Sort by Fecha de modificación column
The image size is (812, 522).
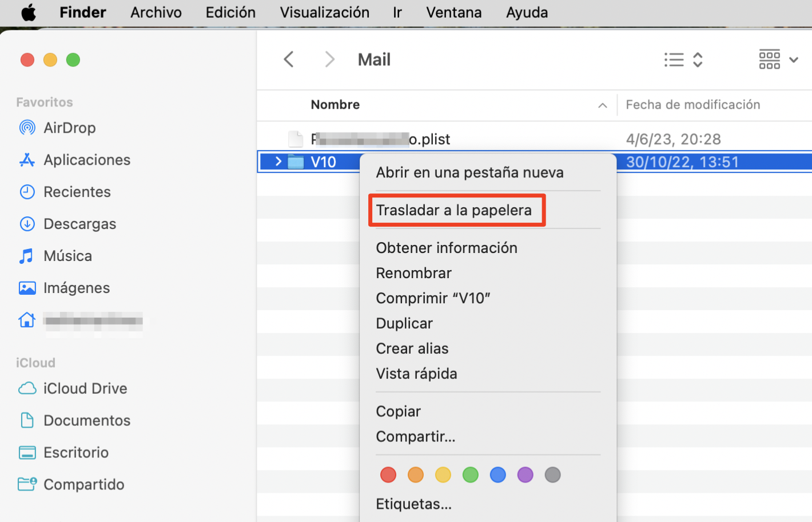pyautogui.click(x=692, y=105)
